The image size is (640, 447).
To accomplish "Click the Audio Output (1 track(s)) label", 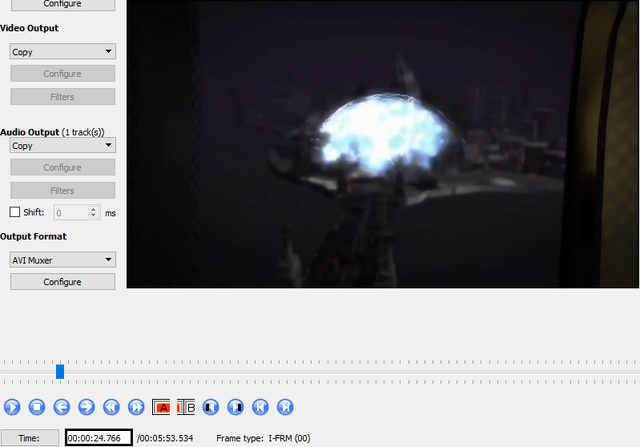I will (x=52, y=132).
